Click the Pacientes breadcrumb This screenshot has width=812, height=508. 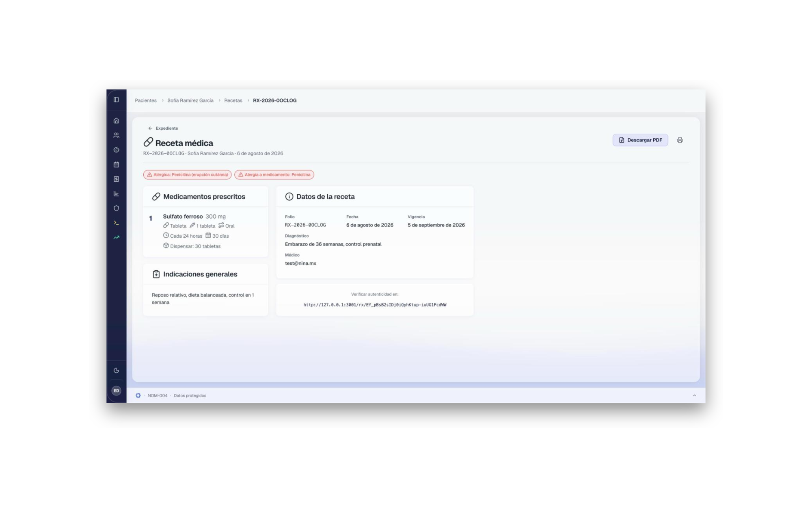point(146,100)
